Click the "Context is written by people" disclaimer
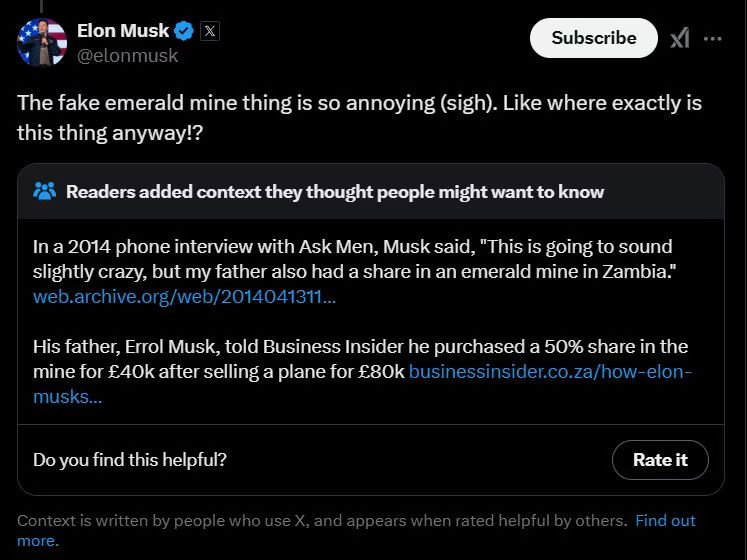The image size is (747, 560). [x=322, y=521]
